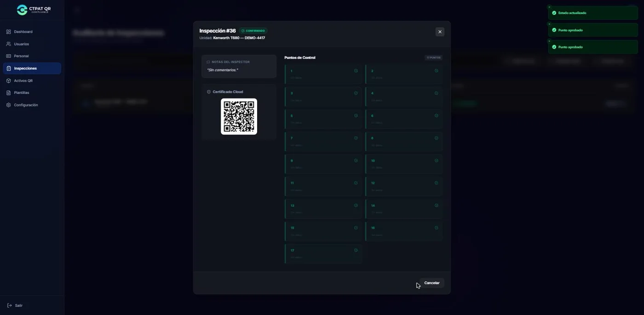Click the Certificado Cloud shield icon
The width and height of the screenshot is (644, 315).
209,92
